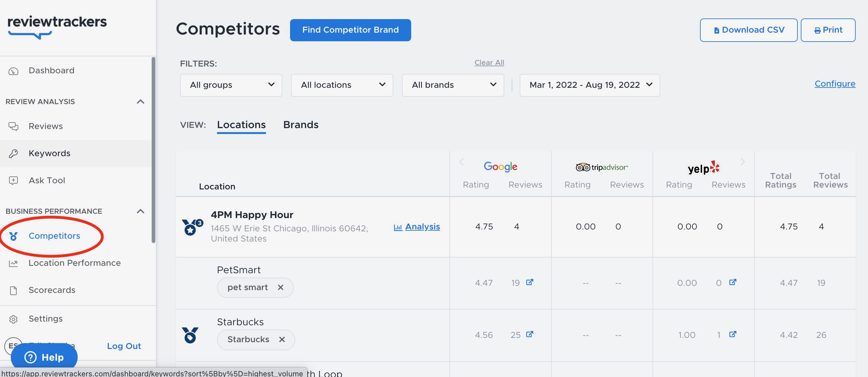Viewport: 868px width, 377px height.
Task: Click the sidebar vertical scrollbar
Action: (153, 150)
